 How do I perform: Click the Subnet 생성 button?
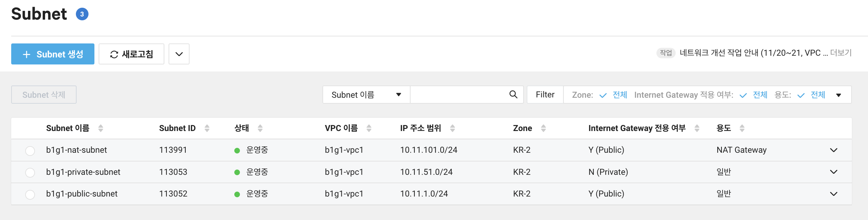53,54
